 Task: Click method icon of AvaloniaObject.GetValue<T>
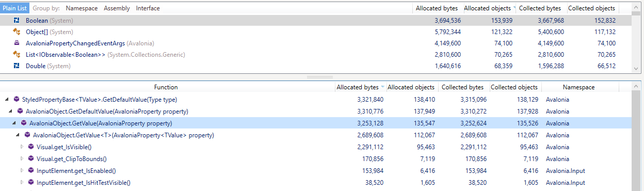[27, 135]
